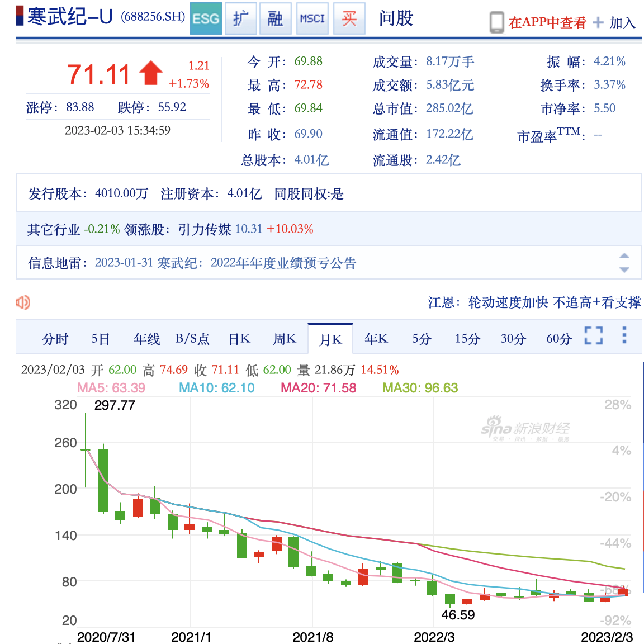Click the 买 buy badge
The image size is (644, 644).
click(349, 18)
